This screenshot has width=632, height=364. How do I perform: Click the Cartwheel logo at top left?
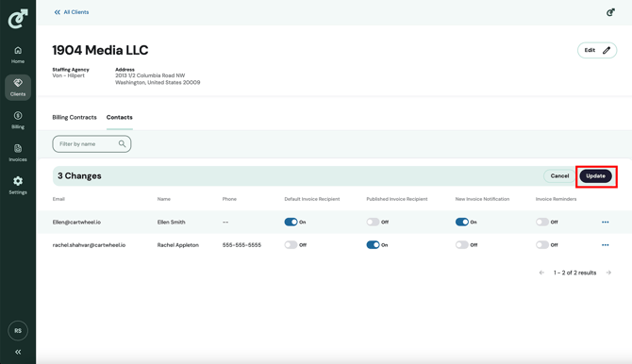click(x=18, y=19)
